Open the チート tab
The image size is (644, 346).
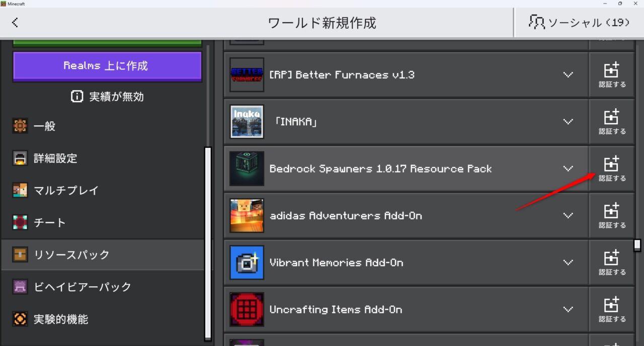pyautogui.click(x=103, y=223)
